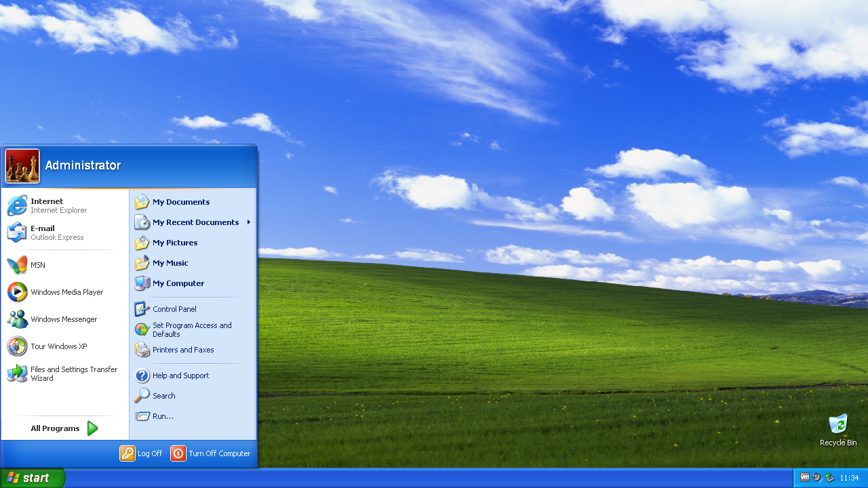Open My Computer
Screen dimensions: 868x488
(x=178, y=283)
